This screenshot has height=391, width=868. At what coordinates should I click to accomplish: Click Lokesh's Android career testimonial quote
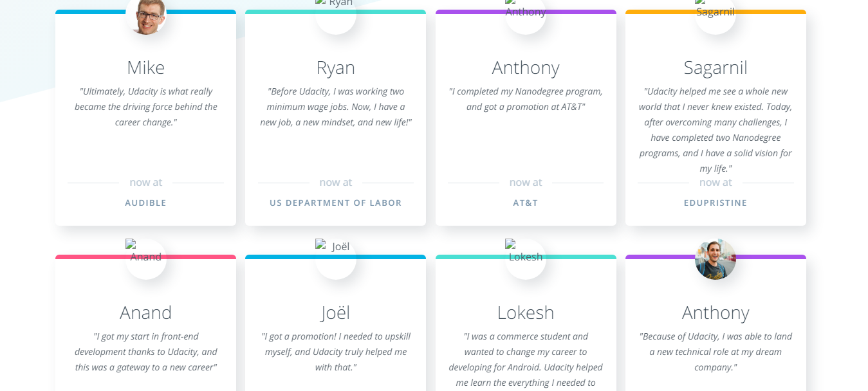pos(525,359)
